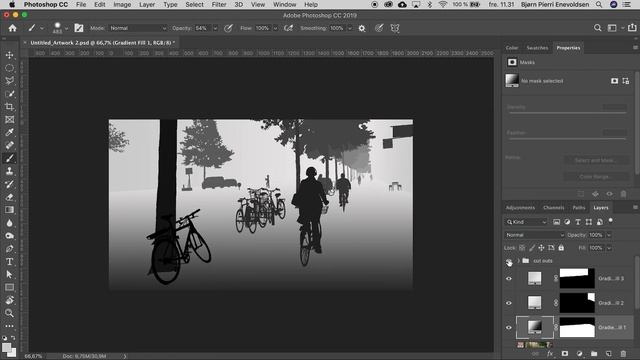Select the Healing Brush tool
The image size is (640, 360).
pos(9,145)
